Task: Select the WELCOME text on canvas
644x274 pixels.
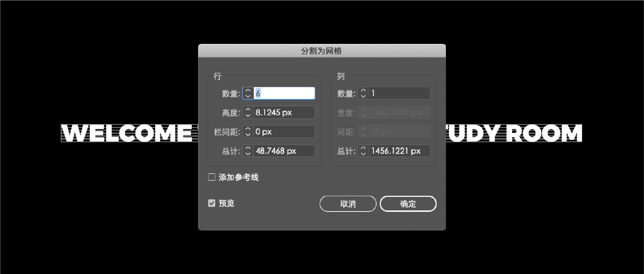Action: tap(128, 133)
